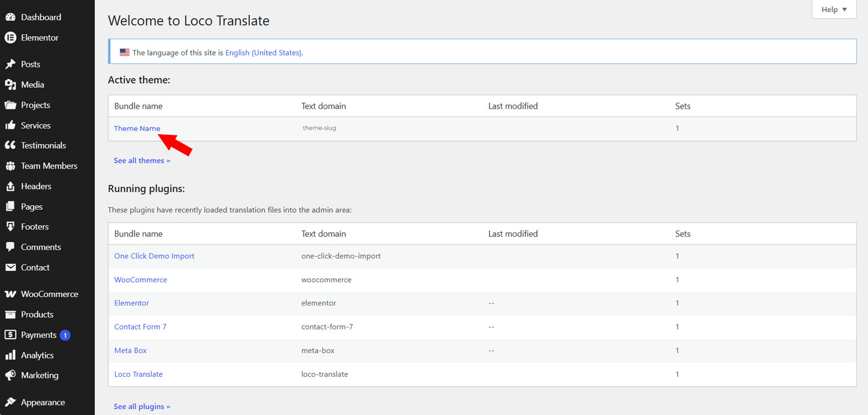Click woocommerce text domain cell
The height and width of the screenshot is (415, 868).
326,280
